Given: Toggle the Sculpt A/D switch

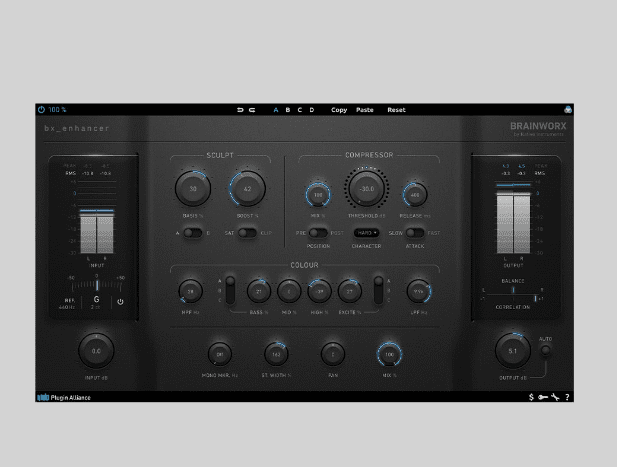Looking at the screenshot, I should coord(193,233).
